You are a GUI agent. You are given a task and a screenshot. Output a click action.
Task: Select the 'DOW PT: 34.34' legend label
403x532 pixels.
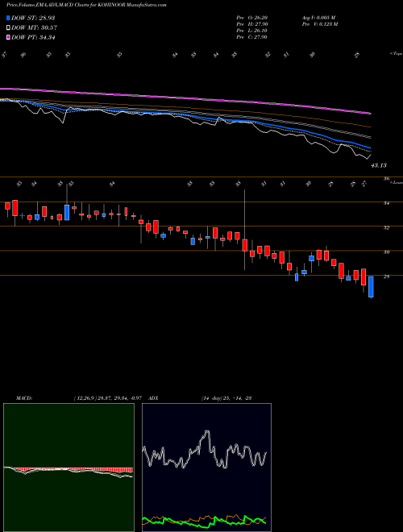33,37
